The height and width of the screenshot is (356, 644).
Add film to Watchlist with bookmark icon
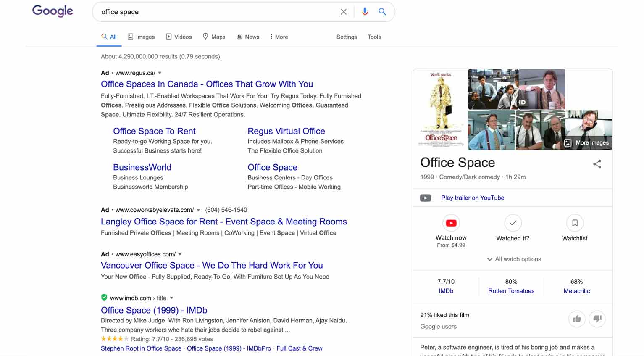click(x=575, y=223)
